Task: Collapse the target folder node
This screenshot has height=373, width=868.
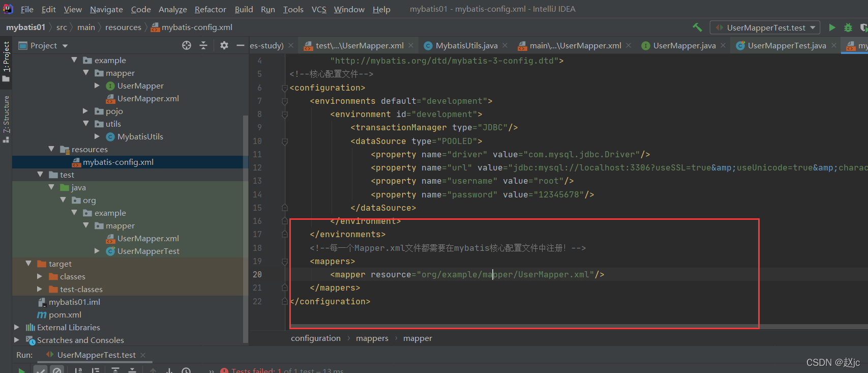Action: click(x=28, y=264)
